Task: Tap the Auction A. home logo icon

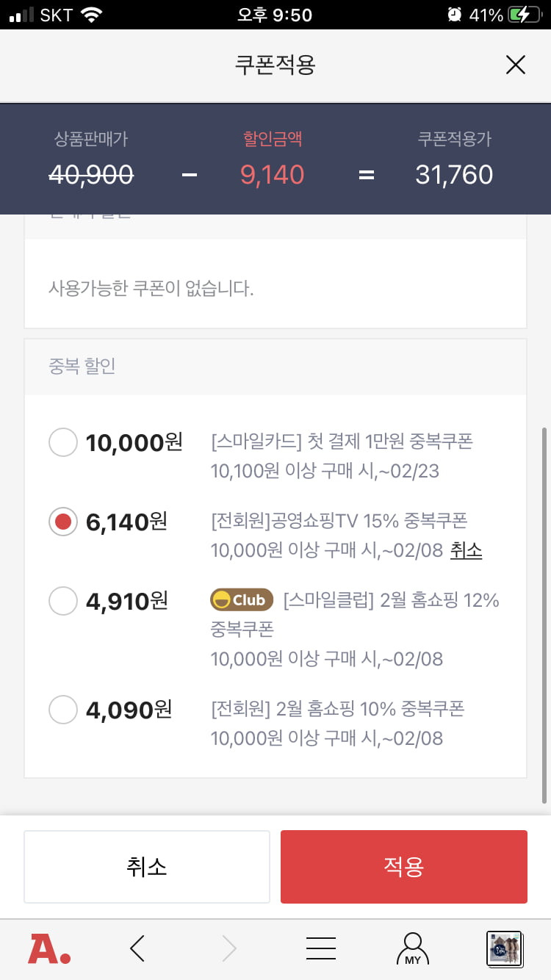Action: 49,948
